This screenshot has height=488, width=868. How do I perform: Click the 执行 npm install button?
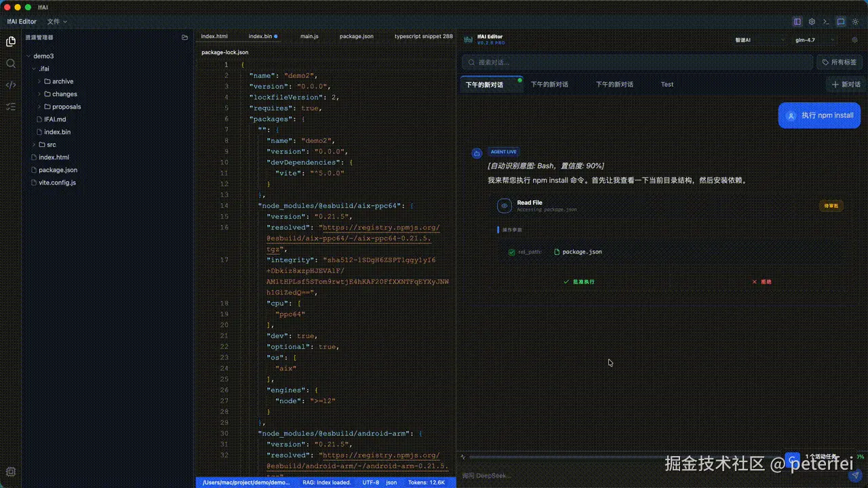[x=819, y=115]
